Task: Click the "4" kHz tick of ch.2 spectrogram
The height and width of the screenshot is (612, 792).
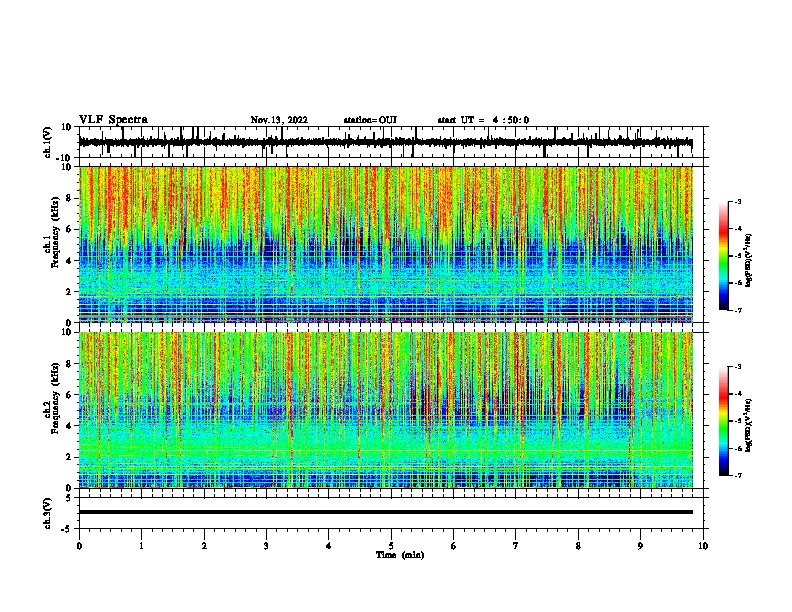Action: click(x=70, y=426)
